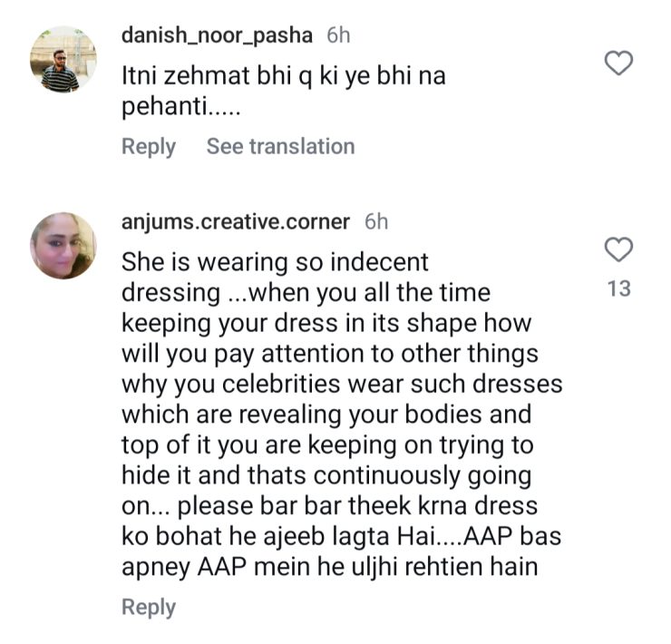The image size is (671, 644).
Task: Click the 6h timestamp beside danish_noor_pasha
Action: [338, 35]
